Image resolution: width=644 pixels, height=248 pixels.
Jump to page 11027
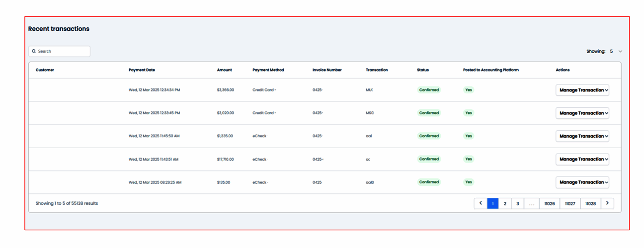[570, 203]
